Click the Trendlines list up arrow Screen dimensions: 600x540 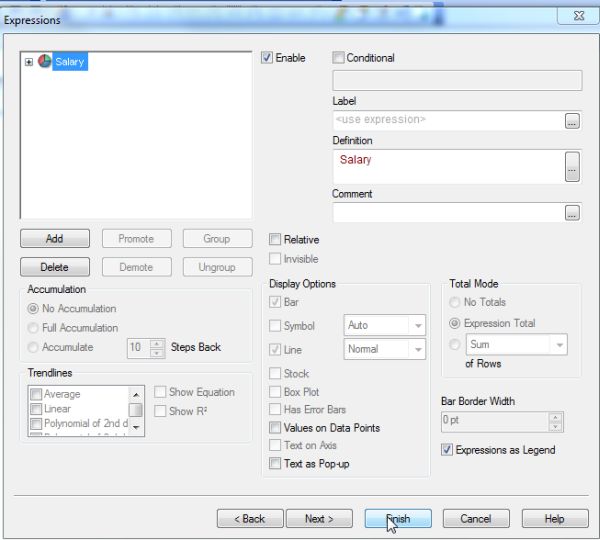coord(136,395)
